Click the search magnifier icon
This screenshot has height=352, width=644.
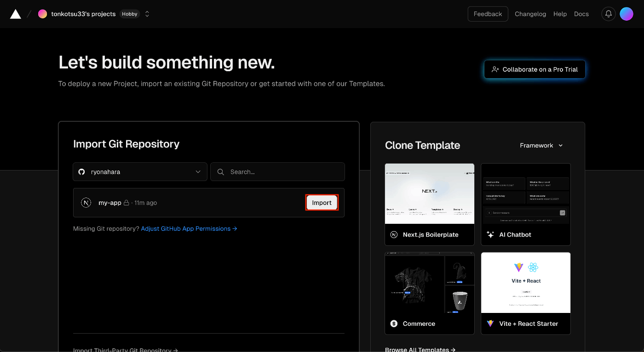pos(221,172)
